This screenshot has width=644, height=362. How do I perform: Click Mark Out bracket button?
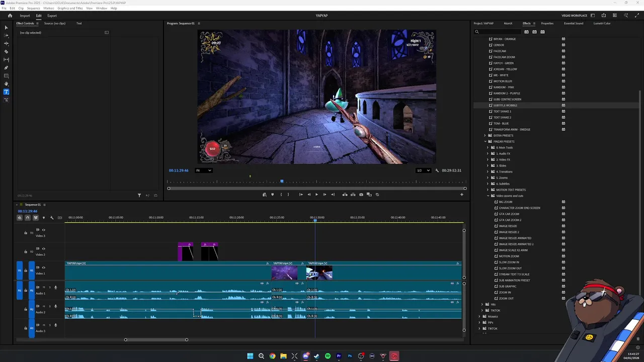[288, 195]
